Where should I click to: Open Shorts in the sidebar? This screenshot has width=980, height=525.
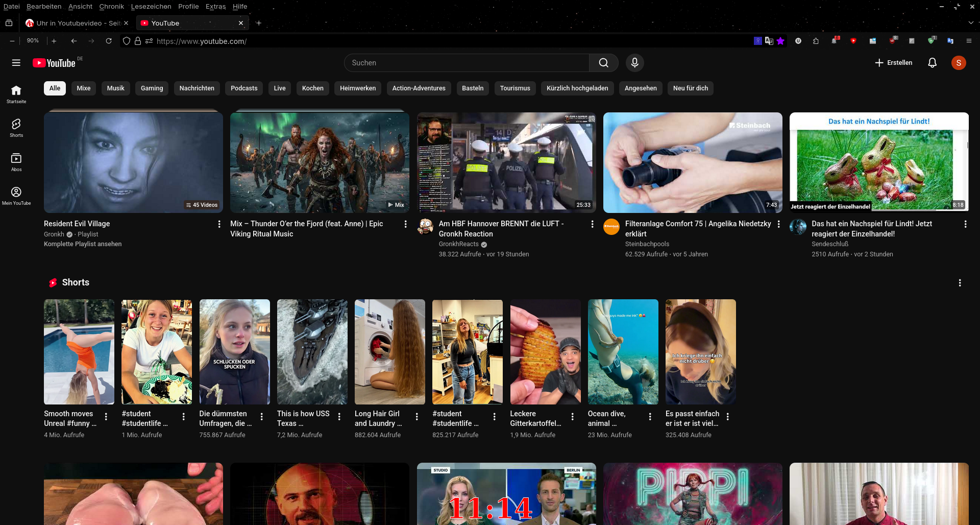click(16, 128)
